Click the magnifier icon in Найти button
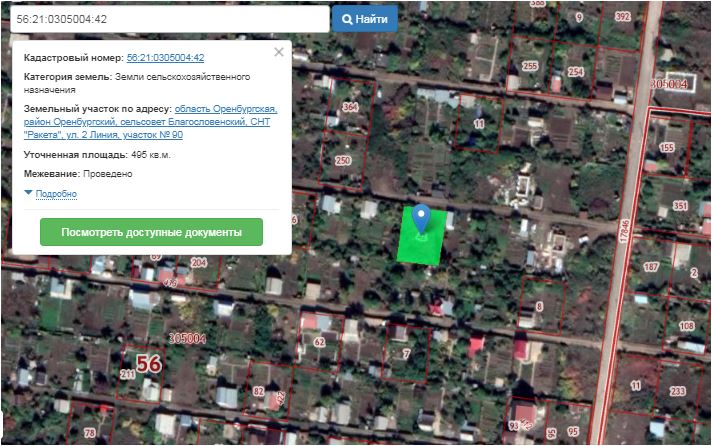 [x=347, y=19]
